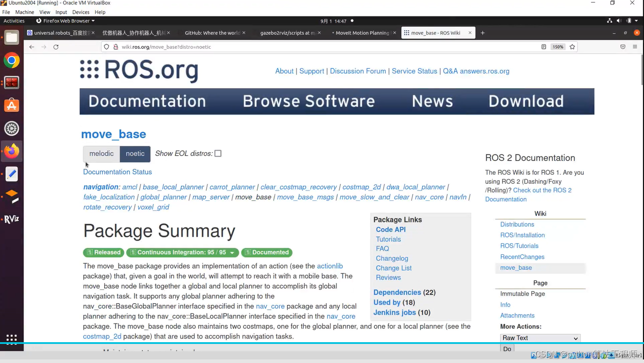Image resolution: width=644 pixels, height=363 pixels.
Task: Select the noetic distro button
Action: [135, 154]
